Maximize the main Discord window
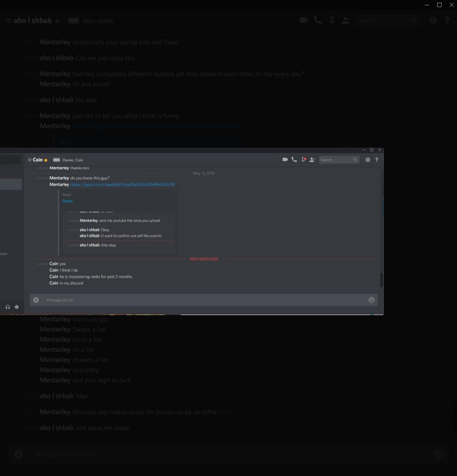457x476 pixels. pos(439,5)
